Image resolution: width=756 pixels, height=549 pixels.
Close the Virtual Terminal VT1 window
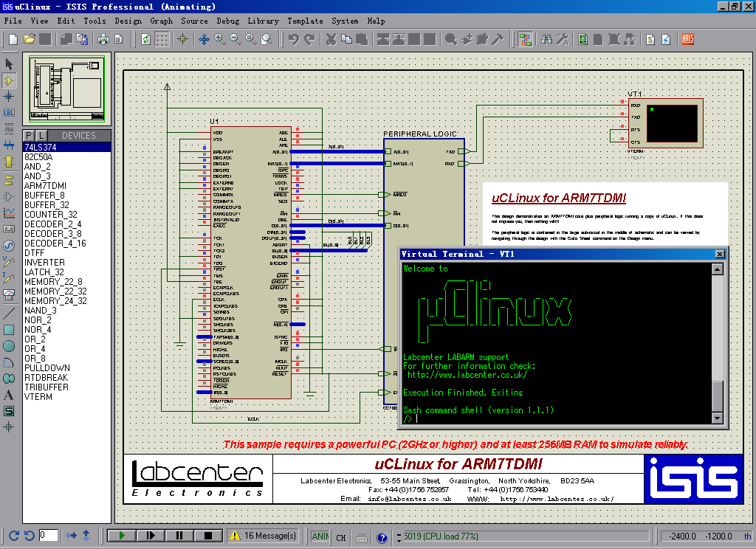point(720,254)
